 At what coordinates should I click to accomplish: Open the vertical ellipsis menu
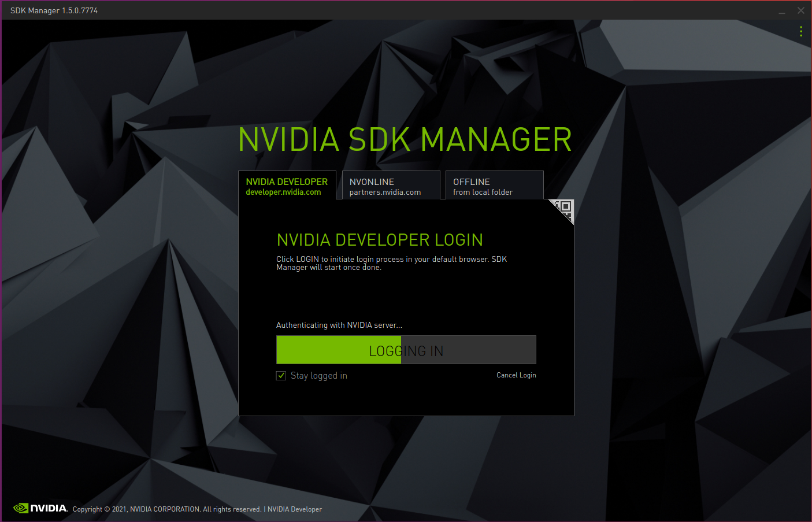(801, 31)
